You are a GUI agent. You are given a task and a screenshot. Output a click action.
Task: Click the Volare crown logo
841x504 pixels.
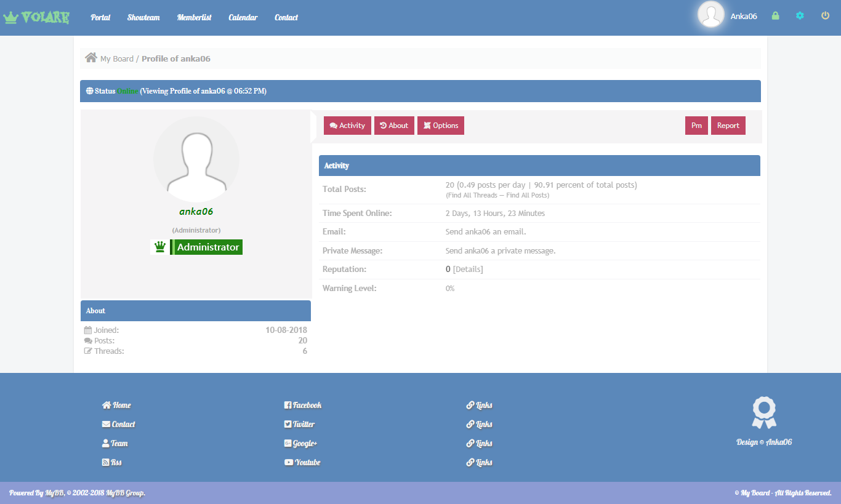pos(36,17)
